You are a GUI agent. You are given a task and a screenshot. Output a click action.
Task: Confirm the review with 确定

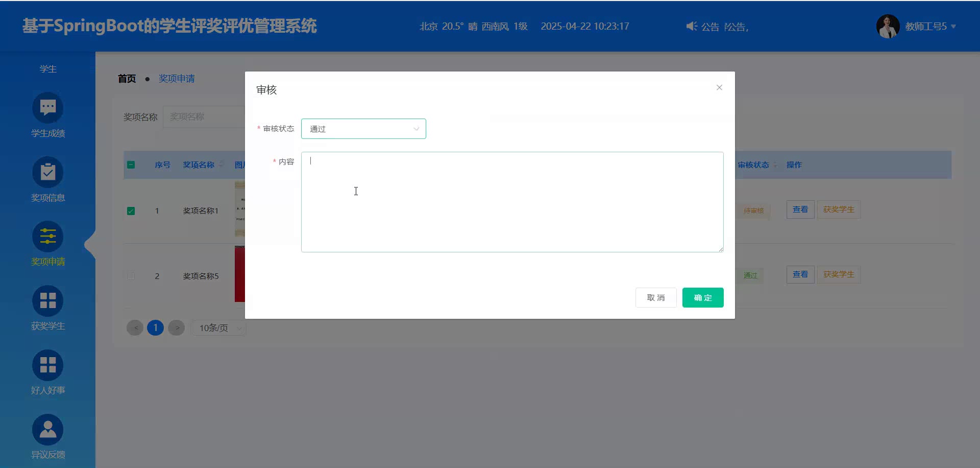703,297
